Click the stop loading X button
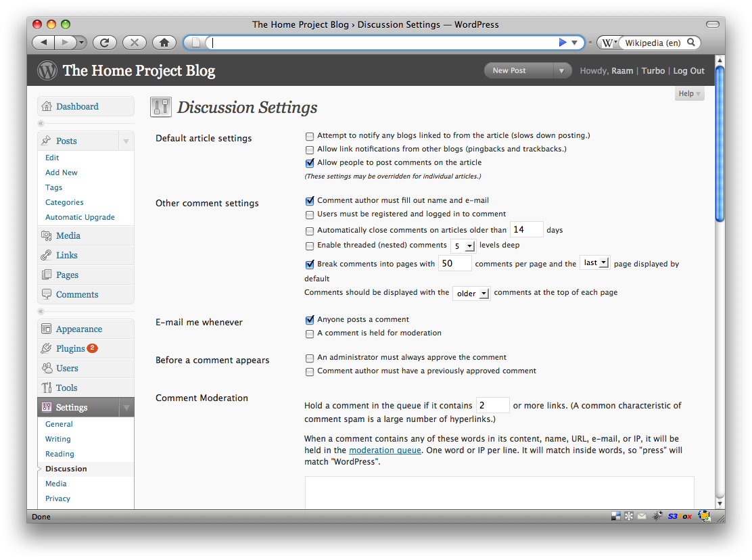752x560 pixels. point(134,43)
